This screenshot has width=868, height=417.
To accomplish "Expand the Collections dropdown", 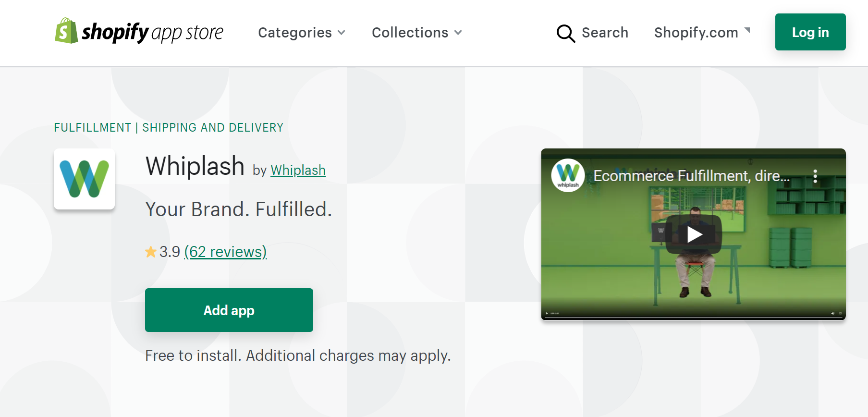I will (x=416, y=33).
